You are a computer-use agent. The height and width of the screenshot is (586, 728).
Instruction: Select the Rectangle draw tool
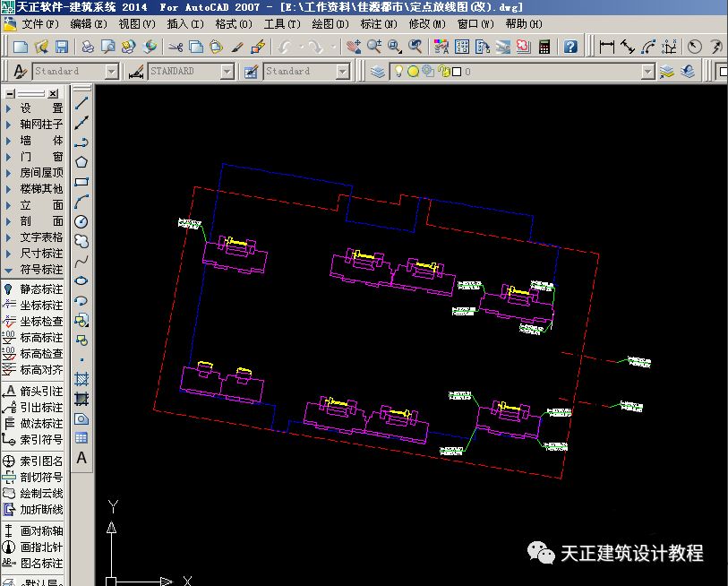tap(81, 182)
